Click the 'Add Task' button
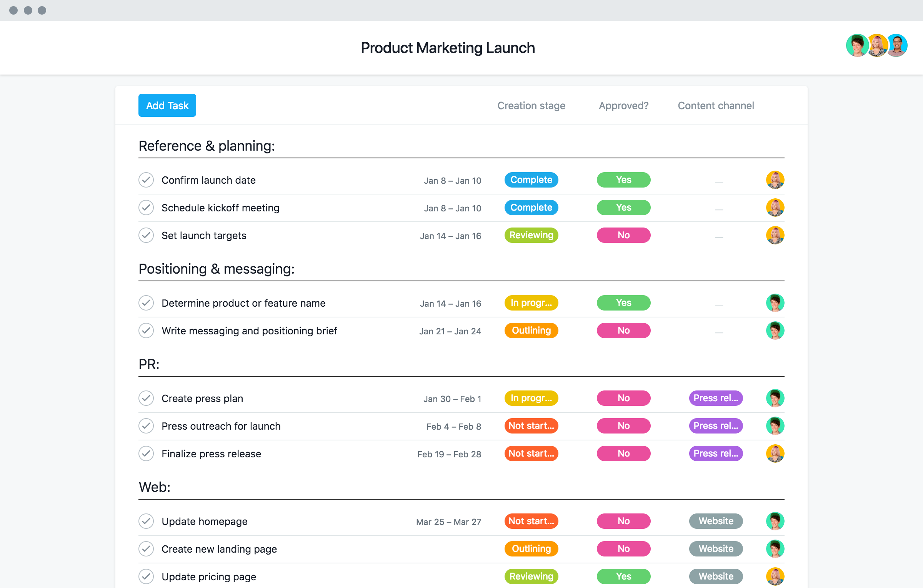 167,105
